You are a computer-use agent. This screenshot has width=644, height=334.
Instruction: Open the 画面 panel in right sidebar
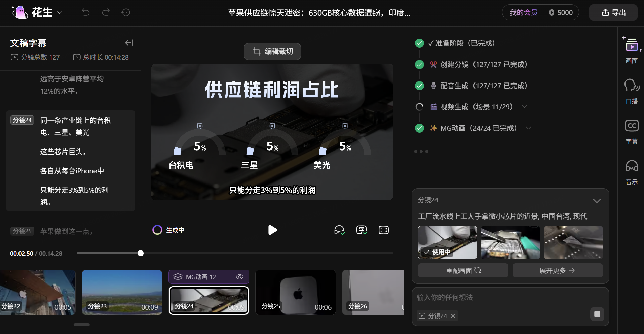click(x=632, y=50)
